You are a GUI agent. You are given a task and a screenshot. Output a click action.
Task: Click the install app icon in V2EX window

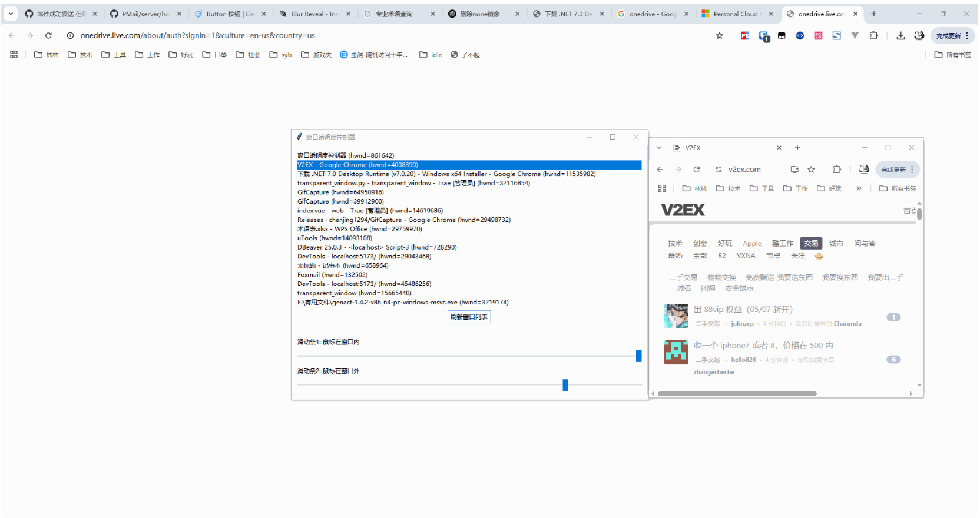[794, 170]
